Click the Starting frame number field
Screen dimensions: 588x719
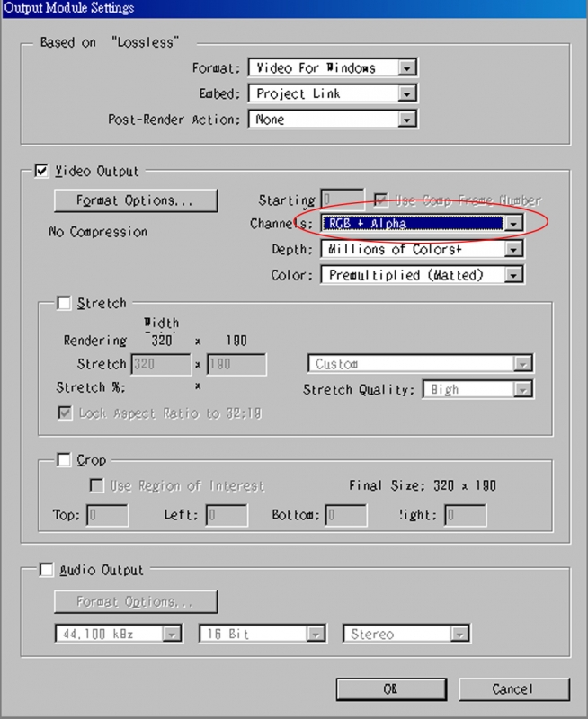click(x=342, y=200)
